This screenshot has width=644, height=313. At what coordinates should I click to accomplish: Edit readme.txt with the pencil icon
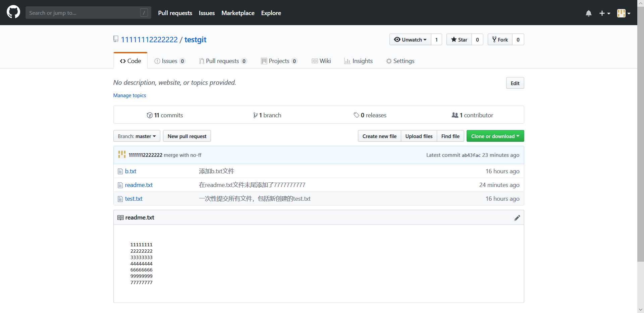[x=517, y=217]
